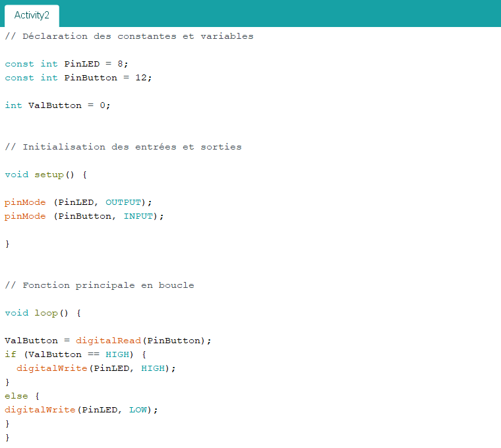Click the line 'pinMode (PinLED, OUTPUT);'
501x448 pixels.
tap(78, 202)
